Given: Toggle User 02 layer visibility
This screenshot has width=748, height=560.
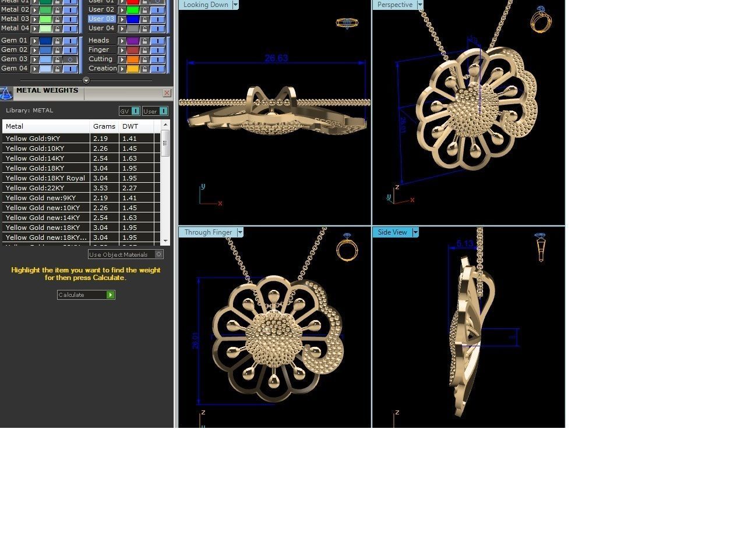Looking at the screenshot, I should pos(158,10).
